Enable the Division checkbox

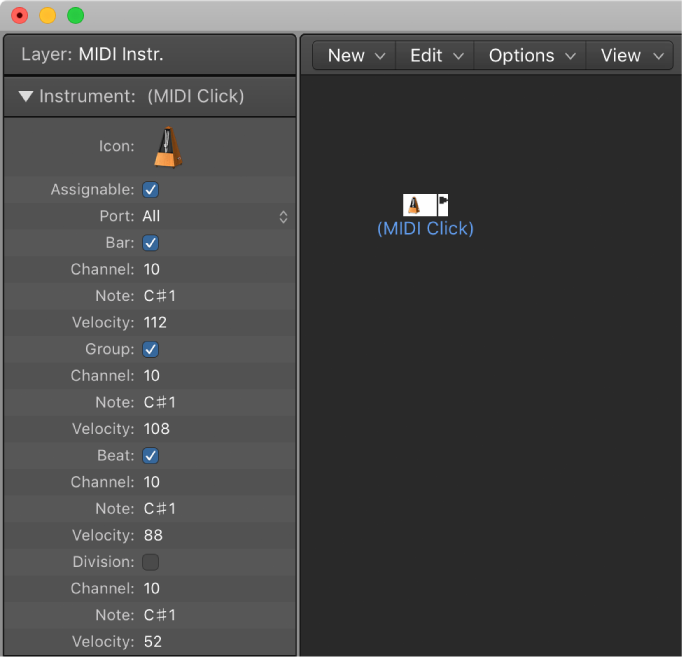(150, 562)
